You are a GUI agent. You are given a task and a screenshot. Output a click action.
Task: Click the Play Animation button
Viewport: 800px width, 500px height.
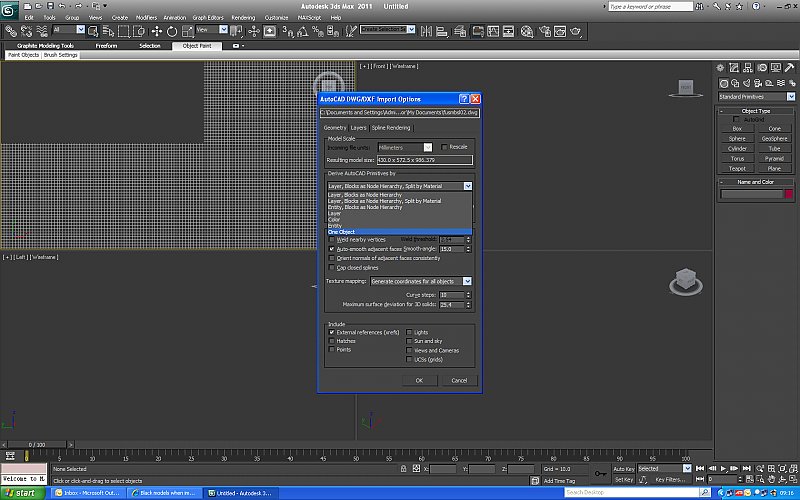[x=723, y=468]
